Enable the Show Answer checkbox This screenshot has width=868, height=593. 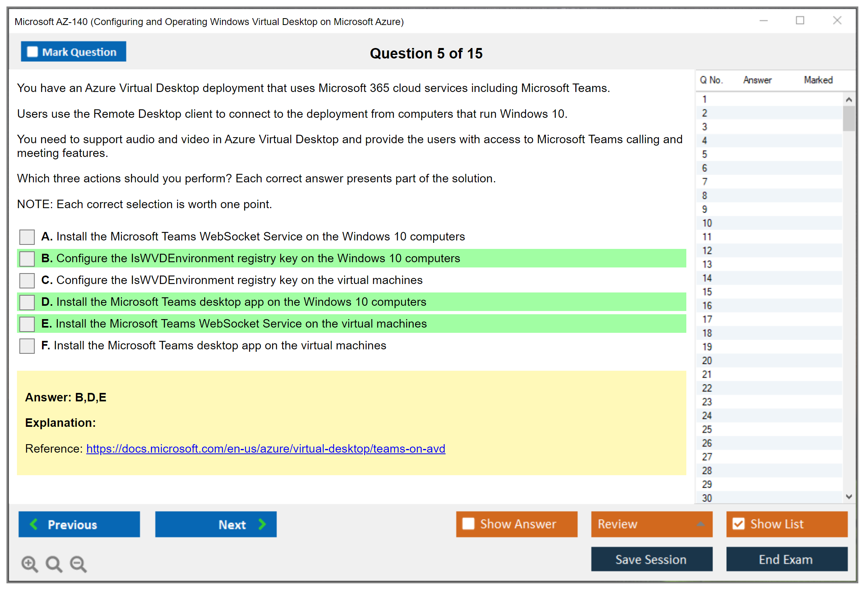(x=468, y=524)
